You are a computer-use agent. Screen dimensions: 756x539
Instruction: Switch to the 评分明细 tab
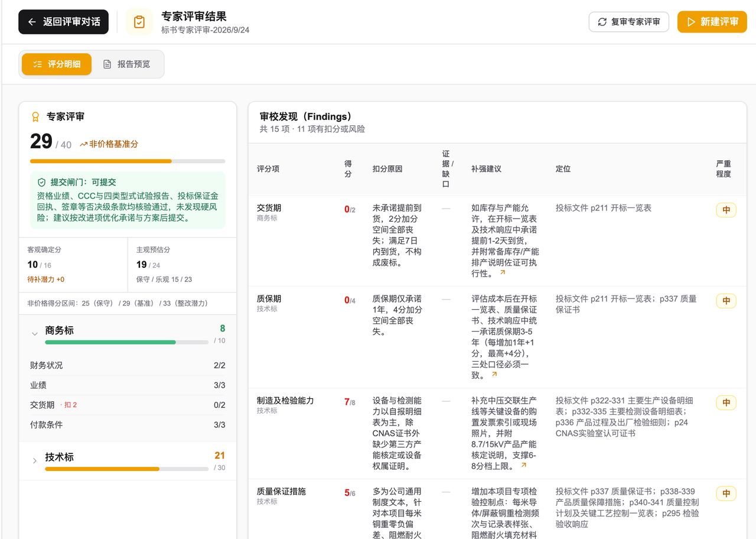click(57, 64)
